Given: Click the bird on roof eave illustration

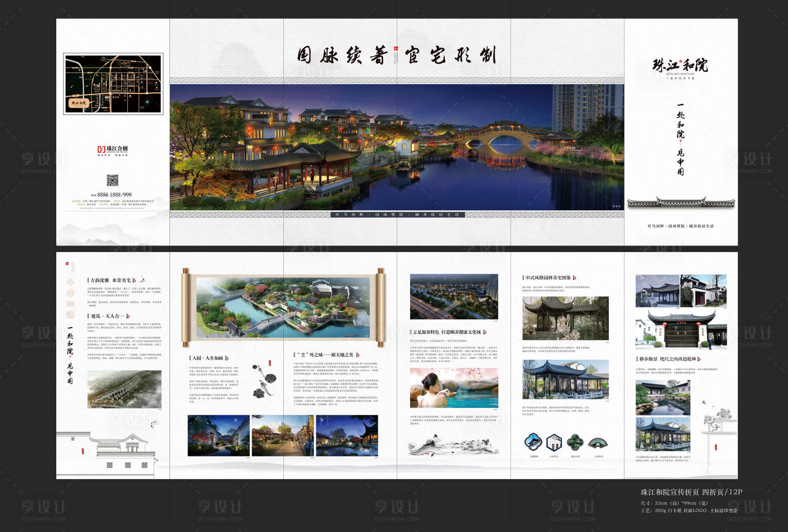Looking at the screenshot, I should point(718,420).
